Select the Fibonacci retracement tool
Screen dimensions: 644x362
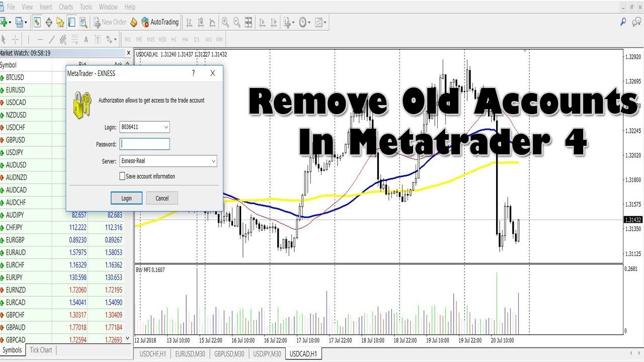[x=74, y=39]
